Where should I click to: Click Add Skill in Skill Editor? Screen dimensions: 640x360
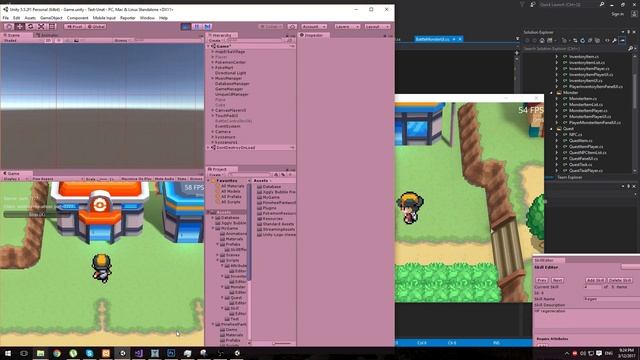click(595, 280)
